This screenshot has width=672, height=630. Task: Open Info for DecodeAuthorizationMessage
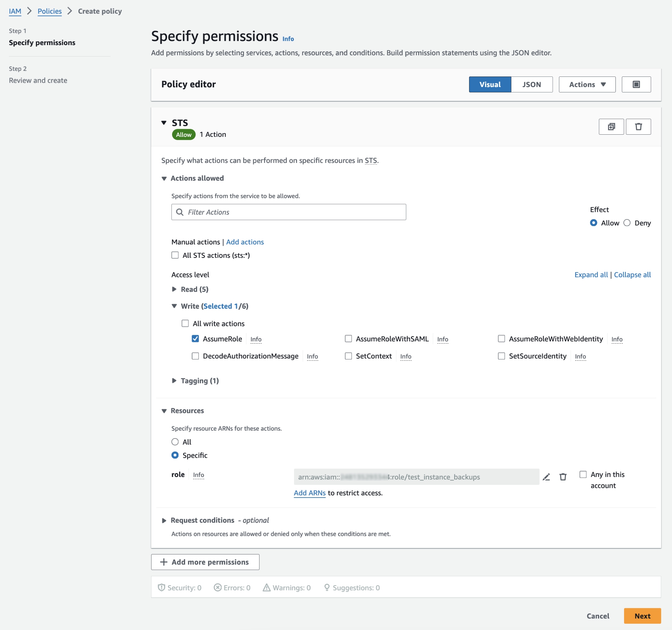tap(312, 356)
